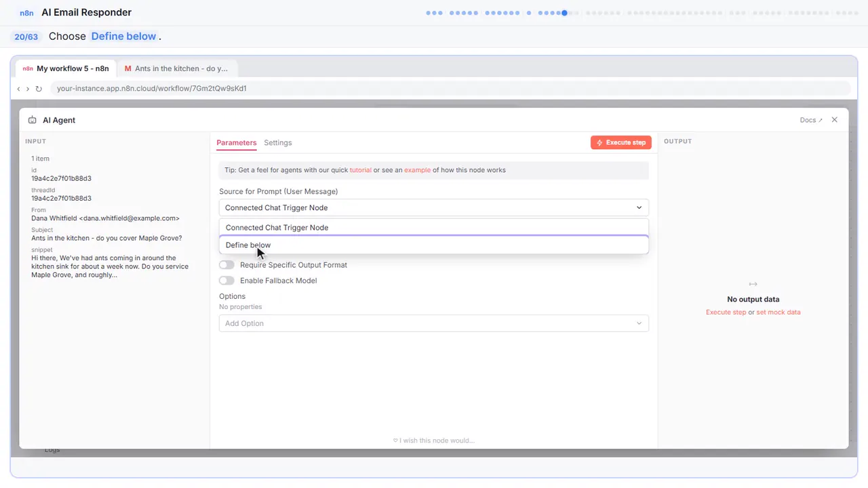Viewport: 868px width, 488px height.
Task: Open the Add Option dropdown
Action: pyautogui.click(x=434, y=323)
